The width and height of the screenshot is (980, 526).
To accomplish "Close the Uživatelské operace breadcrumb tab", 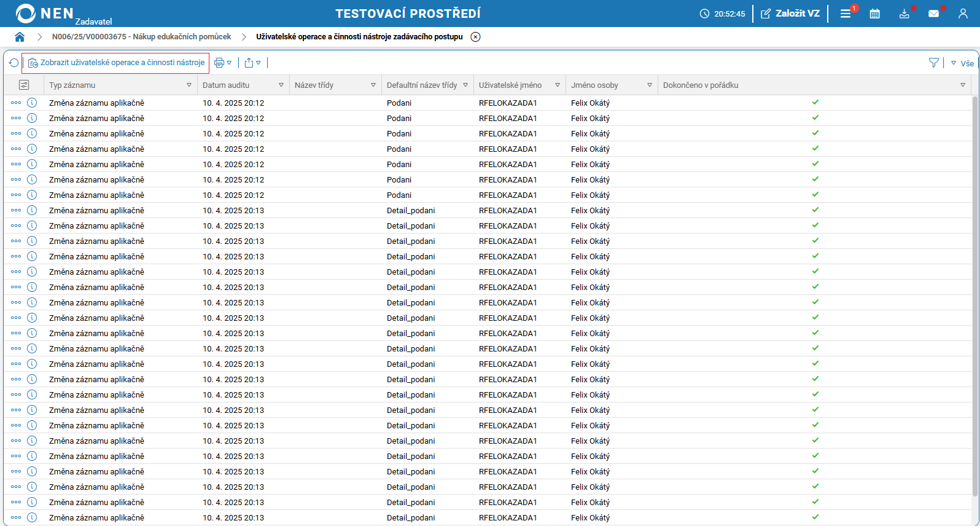I will pos(475,37).
